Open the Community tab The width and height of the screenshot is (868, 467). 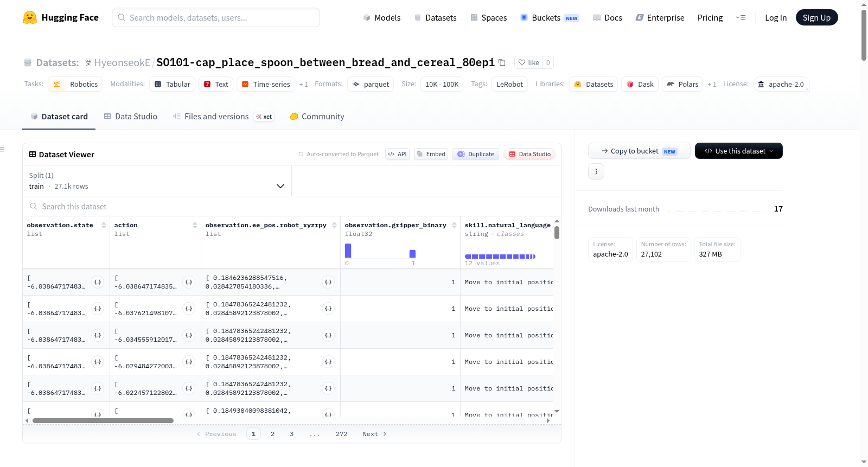point(317,117)
